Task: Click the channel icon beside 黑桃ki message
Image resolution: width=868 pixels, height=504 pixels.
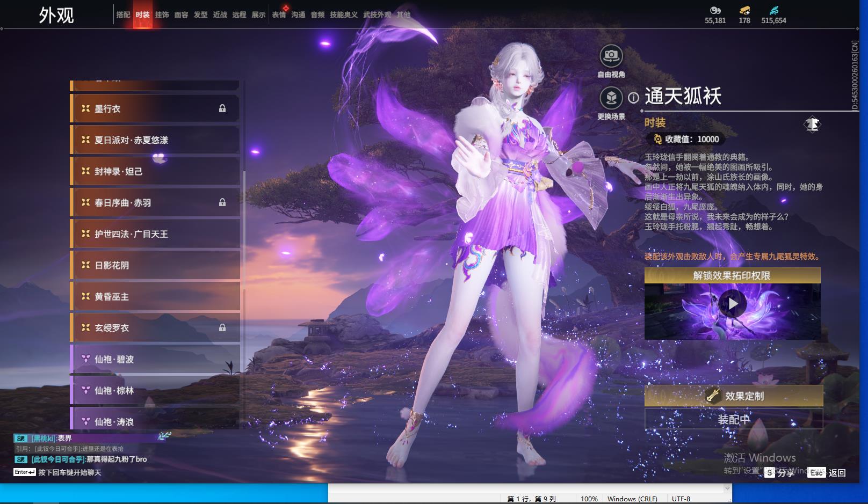Action: [x=21, y=438]
